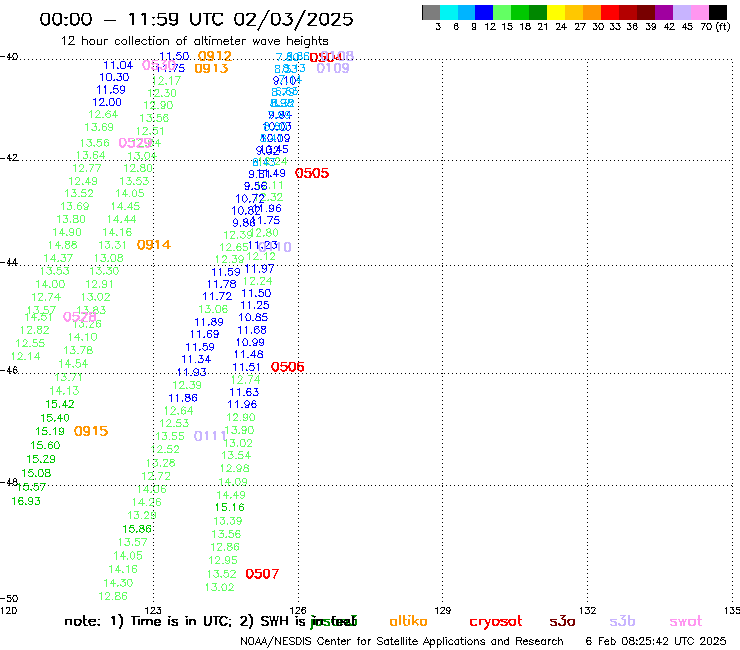The image size is (740, 650).
Task: Click the wave height value 11.04
Action: pos(118,65)
